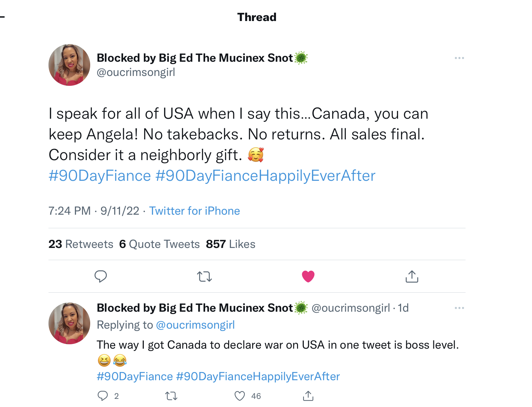Reply to the main tweet via comment icon
Screen dimensions: 532x407
[x=100, y=276]
